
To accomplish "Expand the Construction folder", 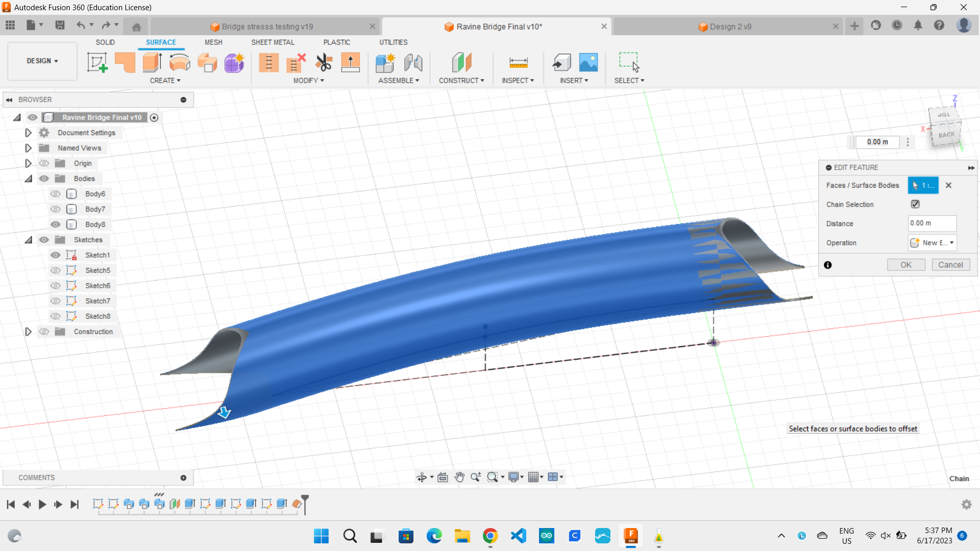I will (x=28, y=331).
